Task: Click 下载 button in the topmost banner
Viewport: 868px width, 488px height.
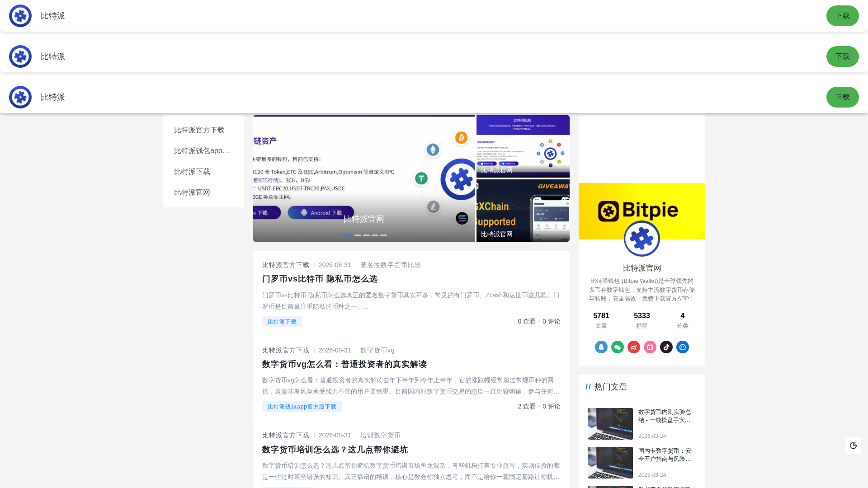Action: click(x=843, y=16)
